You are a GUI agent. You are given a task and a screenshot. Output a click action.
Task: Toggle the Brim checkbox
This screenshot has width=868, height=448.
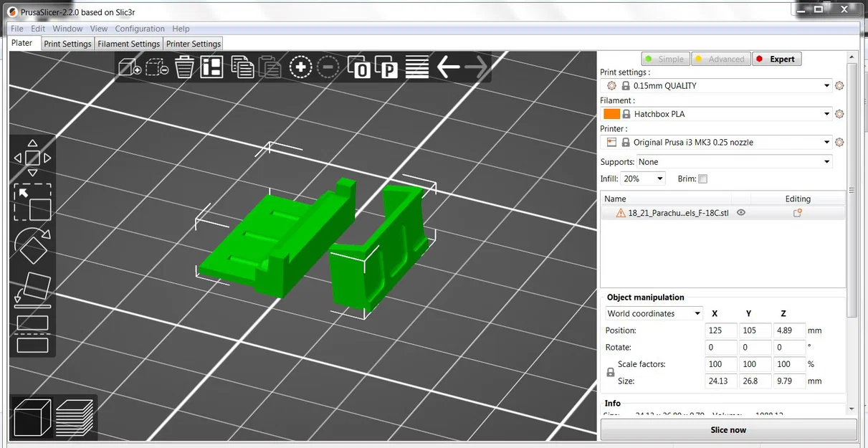click(x=703, y=179)
